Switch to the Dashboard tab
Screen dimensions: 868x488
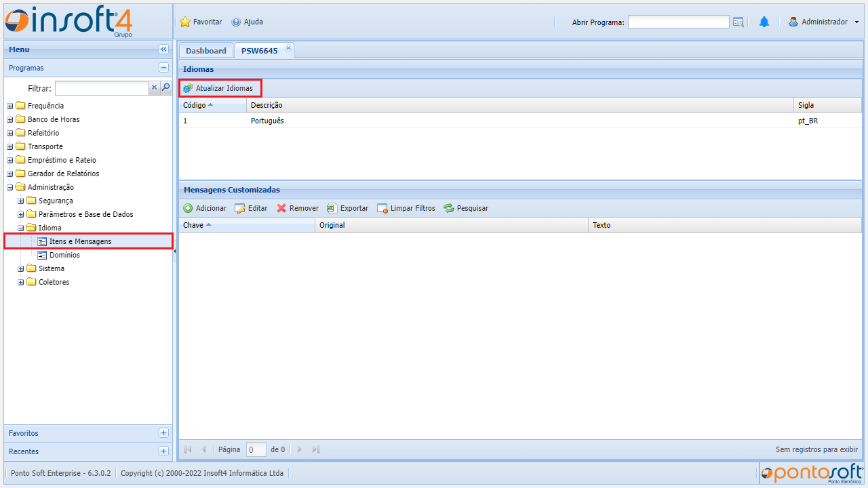pos(205,51)
